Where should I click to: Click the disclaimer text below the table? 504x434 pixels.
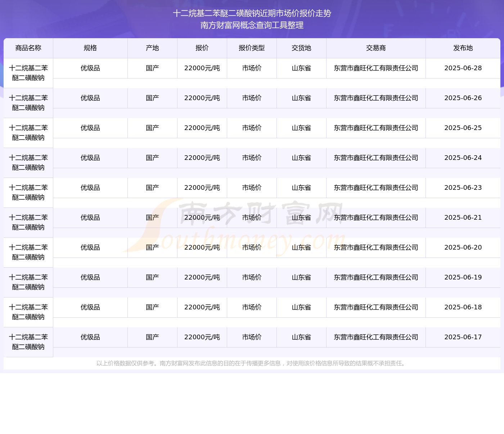point(252,363)
